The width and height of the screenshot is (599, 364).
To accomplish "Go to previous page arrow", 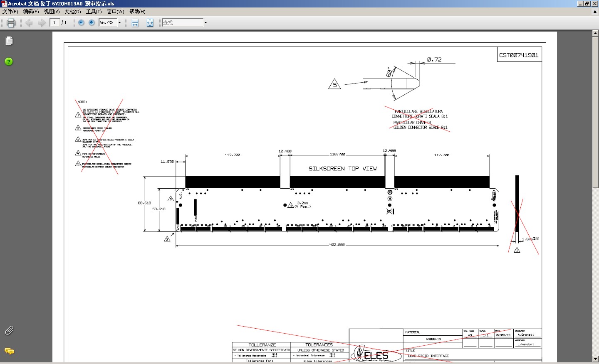I will 29,23.
